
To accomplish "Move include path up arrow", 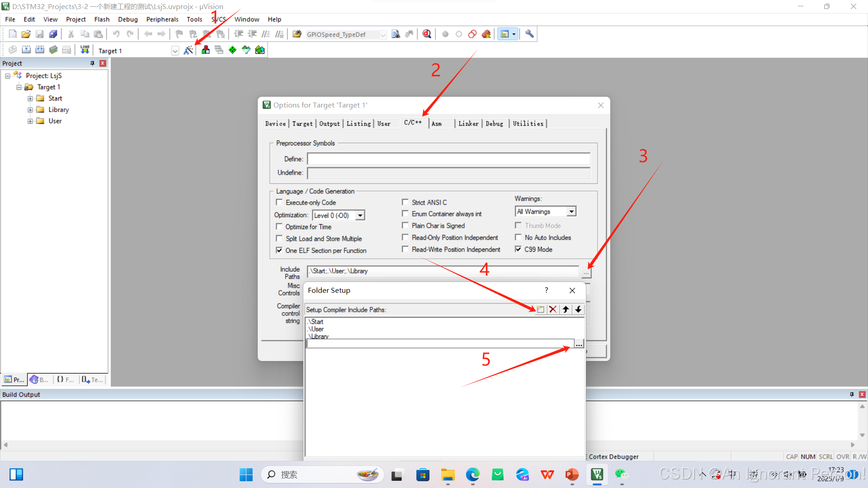I will click(x=566, y=310).
